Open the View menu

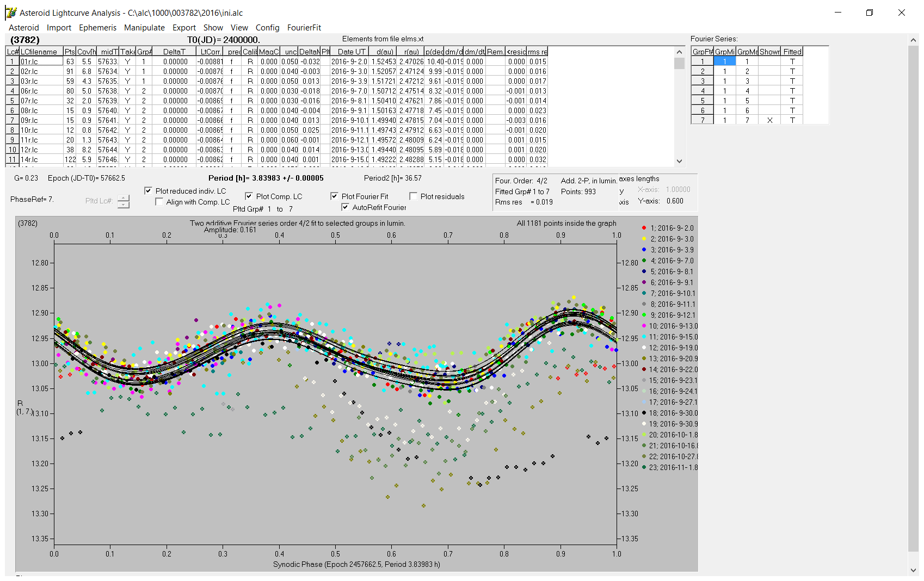[x=239, y=28]
